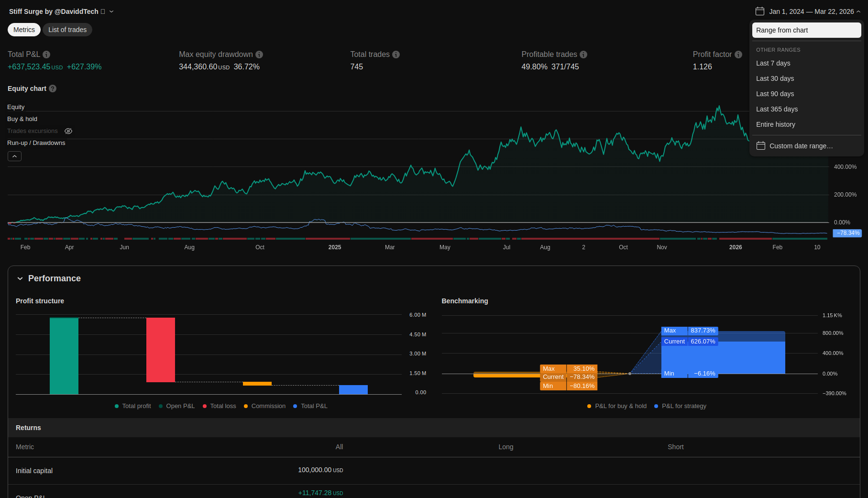Toggle Trades excursions visibility eye icon
This screenshot has width=868, height=498.
[x=68, y=131]
